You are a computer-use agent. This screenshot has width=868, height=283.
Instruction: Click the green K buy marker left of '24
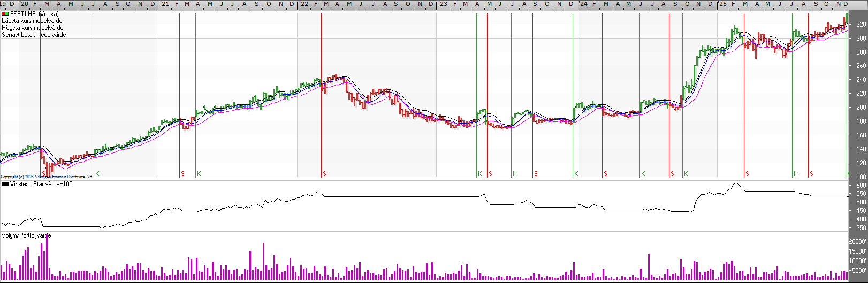[x=576, y=174]
